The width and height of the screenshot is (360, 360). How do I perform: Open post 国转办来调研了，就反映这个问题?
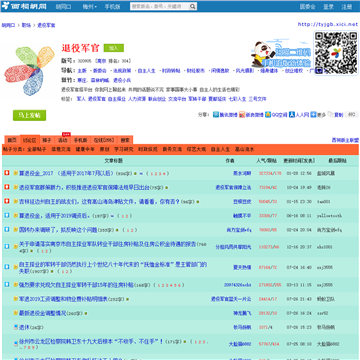[58, 230]
